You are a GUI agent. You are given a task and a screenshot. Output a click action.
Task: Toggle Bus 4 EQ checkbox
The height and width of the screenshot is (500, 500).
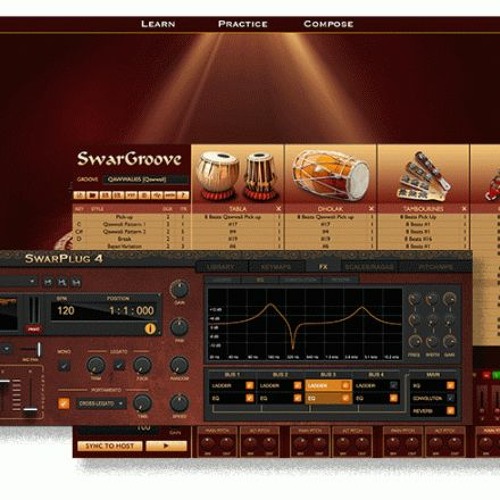click(394, 398)
